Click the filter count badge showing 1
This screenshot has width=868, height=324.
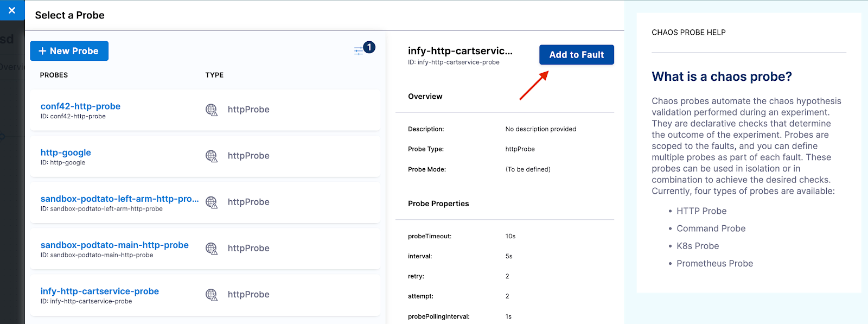(x=369, y=47)
